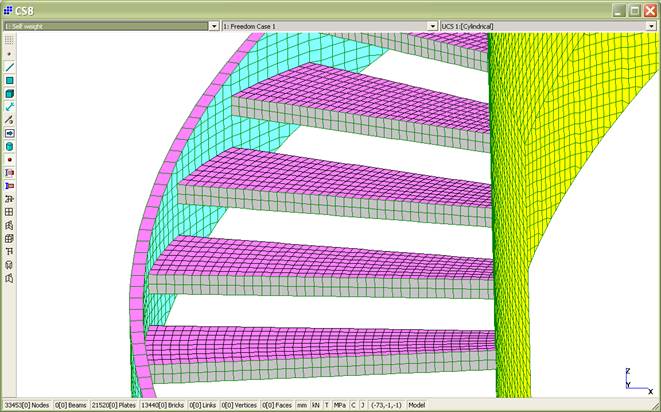
Task: Click the MPa stress unit in status bar
Action: (x=340, y=405)
